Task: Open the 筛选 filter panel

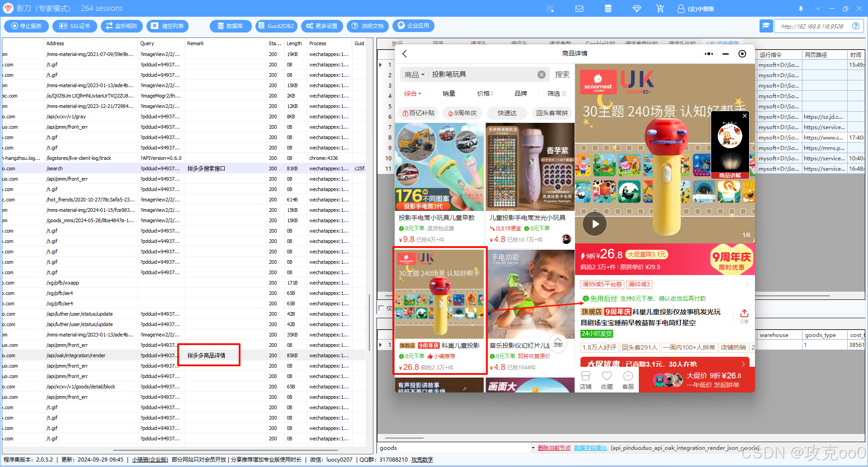Action: tap(557, 93)
